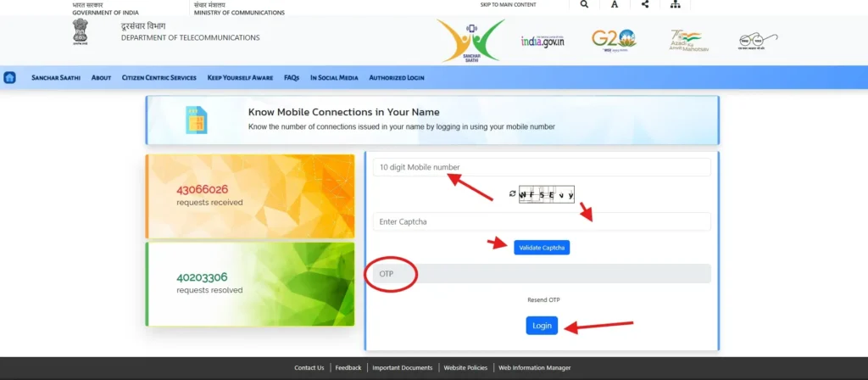Viewport: 868px width, 380px height.
Task: Click the Sanchar Saathi logo
Action: 470,41
